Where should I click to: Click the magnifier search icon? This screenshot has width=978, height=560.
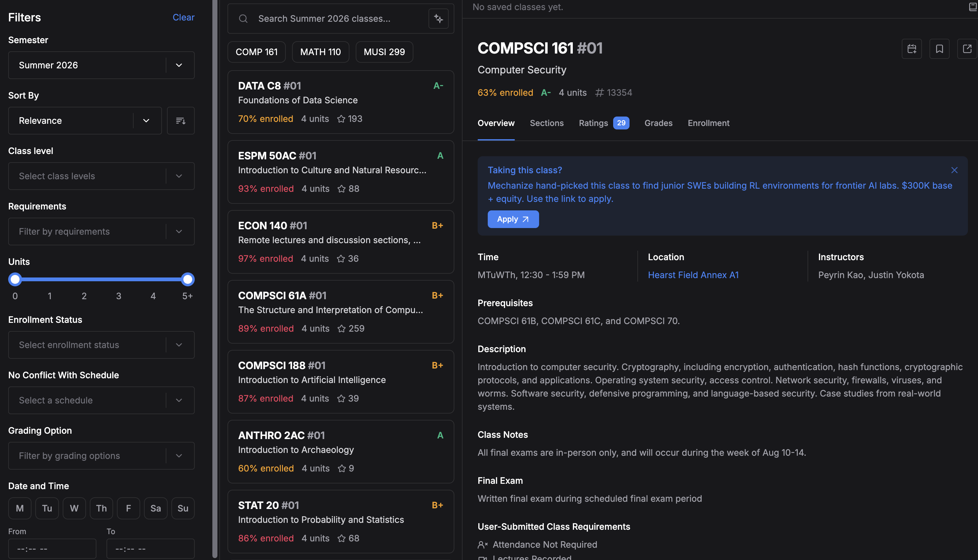[243, 19]
